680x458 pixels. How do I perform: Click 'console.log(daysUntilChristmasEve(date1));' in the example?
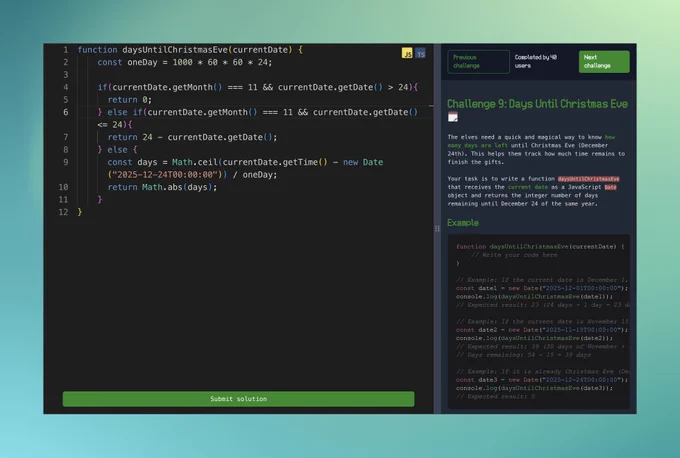(534, 297)
